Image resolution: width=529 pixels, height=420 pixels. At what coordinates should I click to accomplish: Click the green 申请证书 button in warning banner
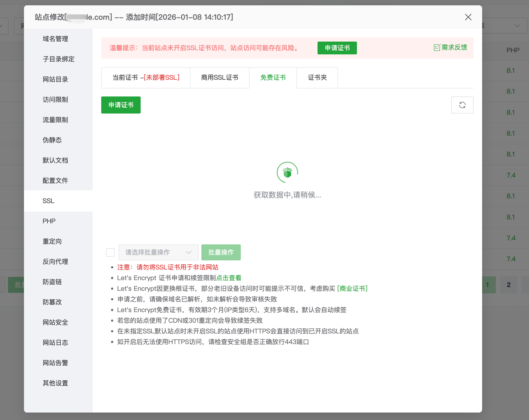337,48
